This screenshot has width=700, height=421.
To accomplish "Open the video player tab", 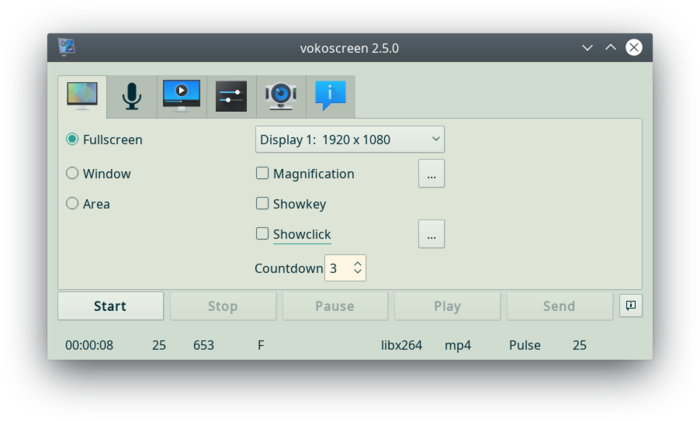I will pyautogui.click(x=181, y=96).
